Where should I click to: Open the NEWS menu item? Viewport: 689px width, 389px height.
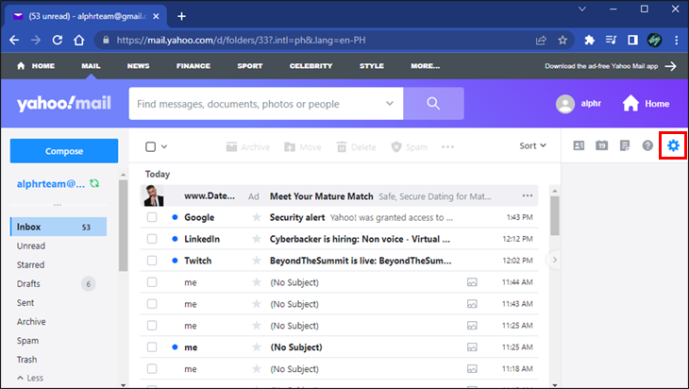(138, 66)
